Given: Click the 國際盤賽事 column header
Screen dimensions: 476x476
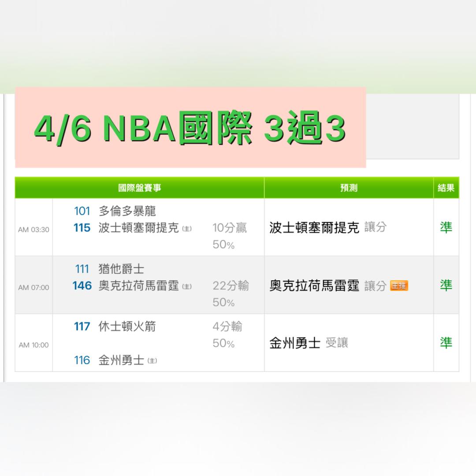Looking at the screenshot, I should 139,188.
